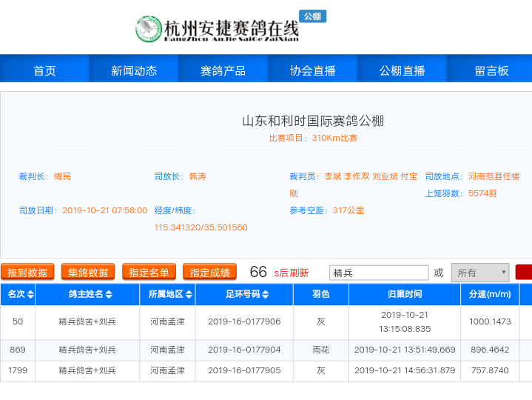The image size is (532, 400).
Task: Open the 首页 navigation tab
Action: (44, 70)
